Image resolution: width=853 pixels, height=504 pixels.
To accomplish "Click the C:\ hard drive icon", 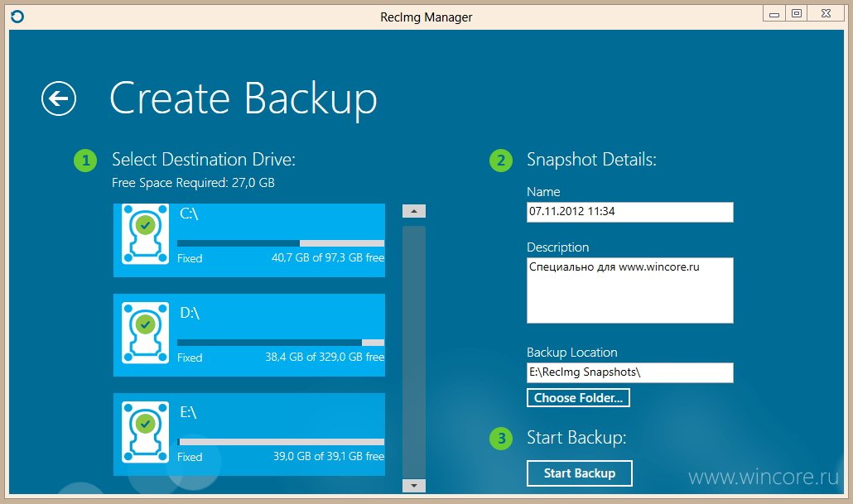I will pos(145,233).
